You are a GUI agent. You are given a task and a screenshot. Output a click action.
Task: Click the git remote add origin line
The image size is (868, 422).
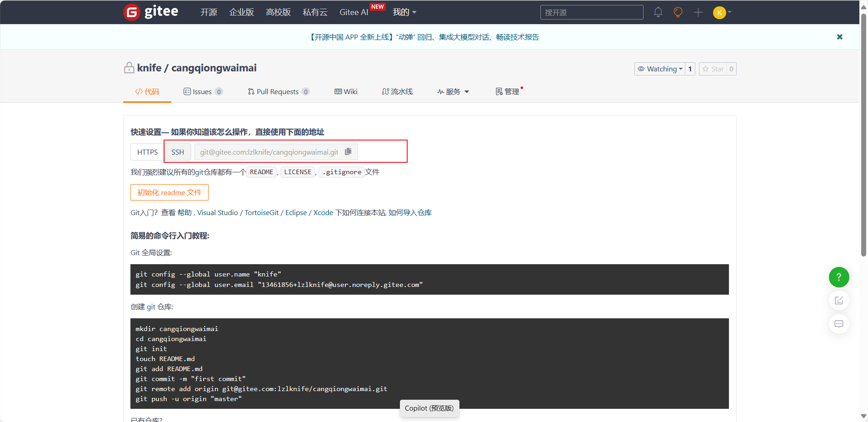pos(261,389)
